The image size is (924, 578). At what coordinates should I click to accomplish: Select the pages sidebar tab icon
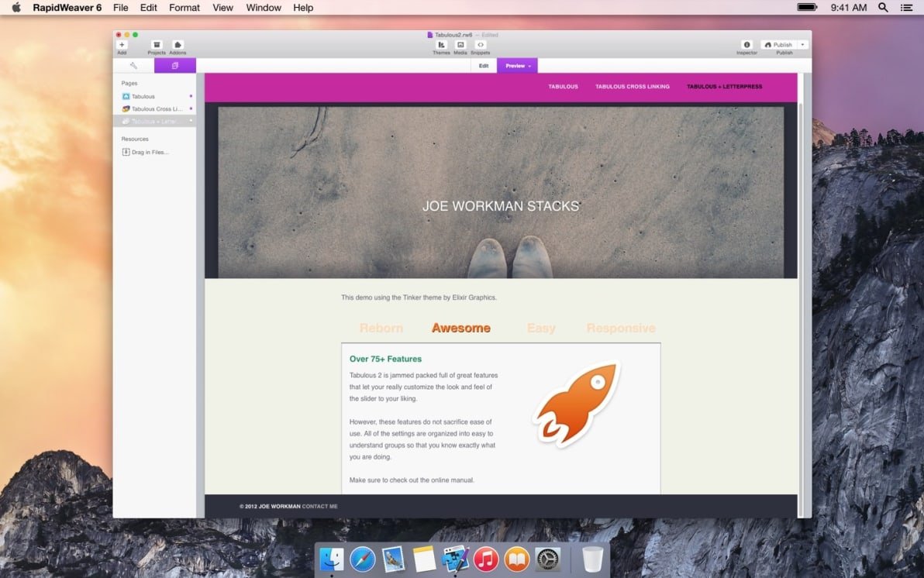point(175,66)
